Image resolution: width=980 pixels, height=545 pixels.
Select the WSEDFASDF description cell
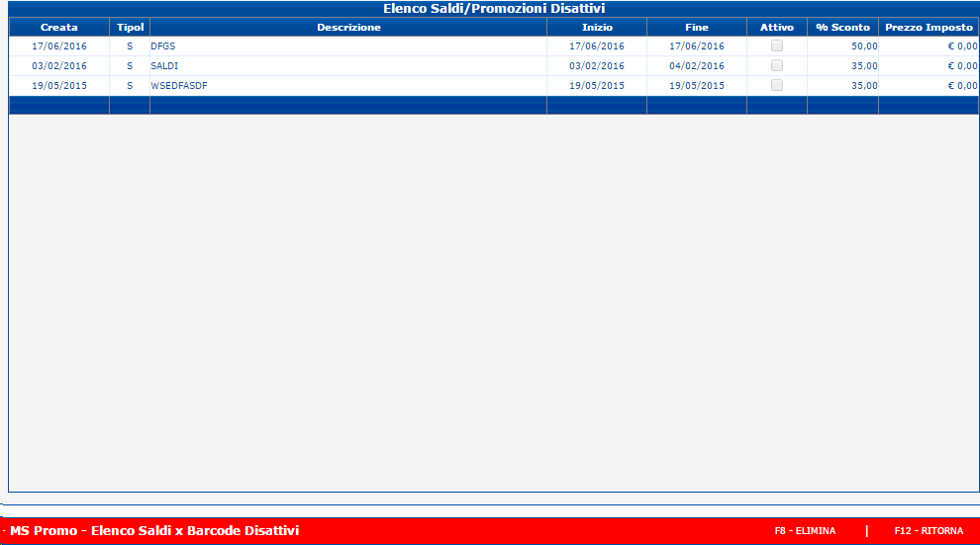tap(348, 85)
